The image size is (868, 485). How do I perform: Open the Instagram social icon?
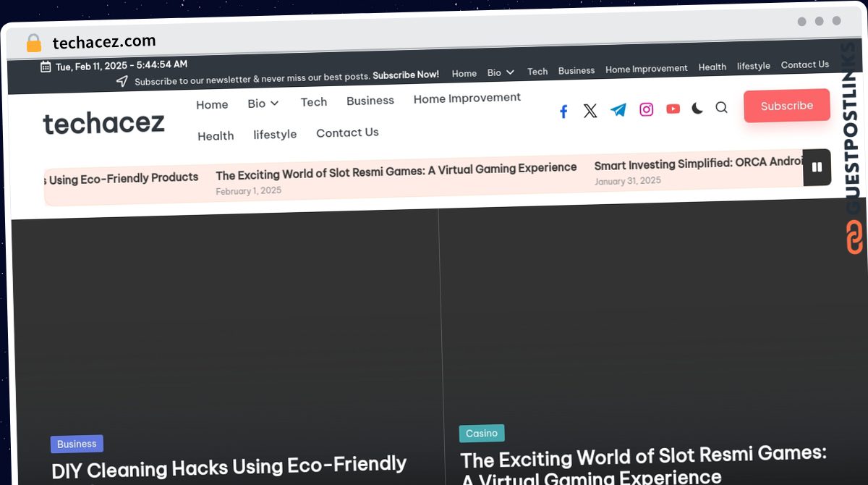tap(647, 109)
